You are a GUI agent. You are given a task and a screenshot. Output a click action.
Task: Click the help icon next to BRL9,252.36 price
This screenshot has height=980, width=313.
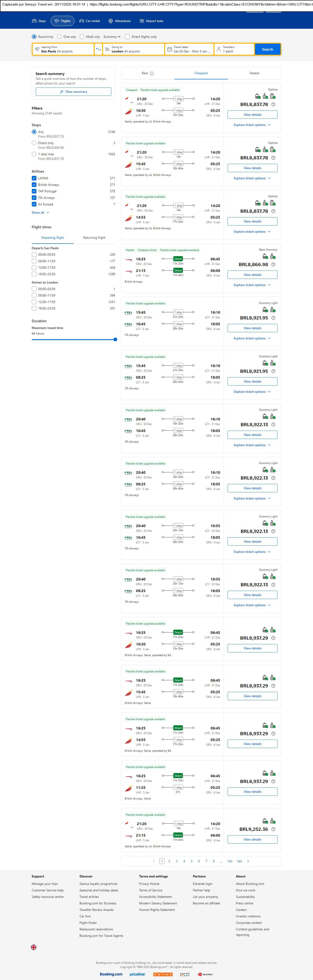(273, 829)
